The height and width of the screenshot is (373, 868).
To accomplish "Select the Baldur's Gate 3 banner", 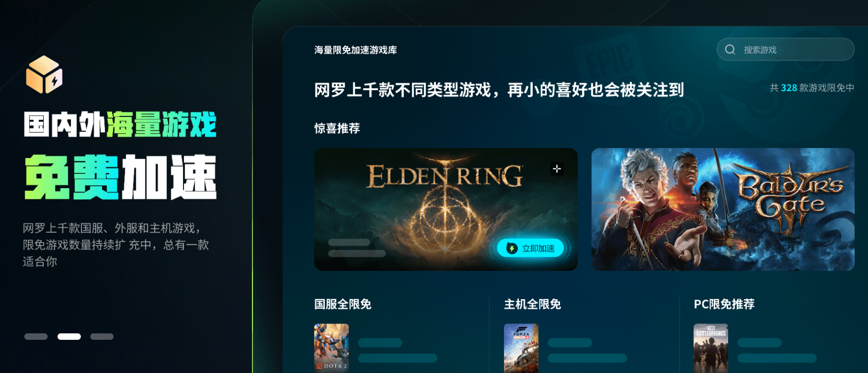I will click(x=723, y=209).
